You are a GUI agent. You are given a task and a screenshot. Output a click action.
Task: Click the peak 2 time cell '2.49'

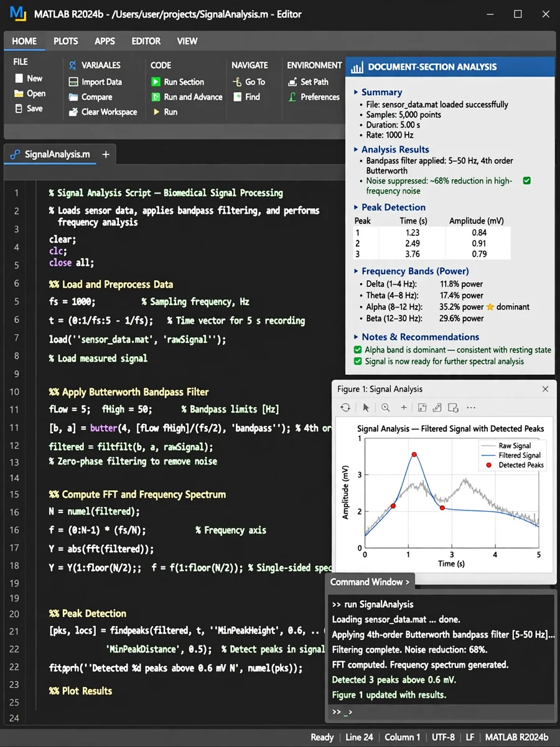[x=412, y=243]
